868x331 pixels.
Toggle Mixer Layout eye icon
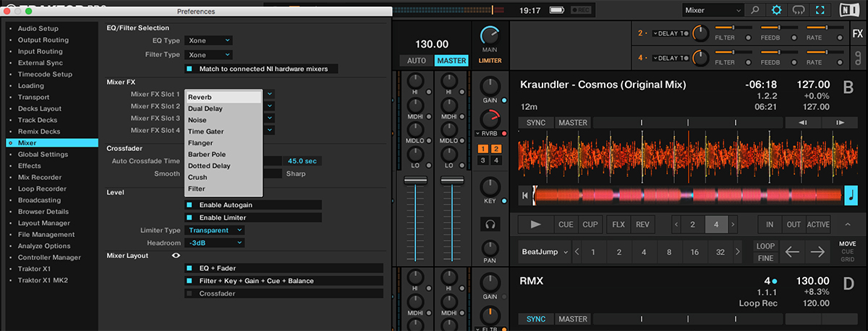(x=176, y=255)
